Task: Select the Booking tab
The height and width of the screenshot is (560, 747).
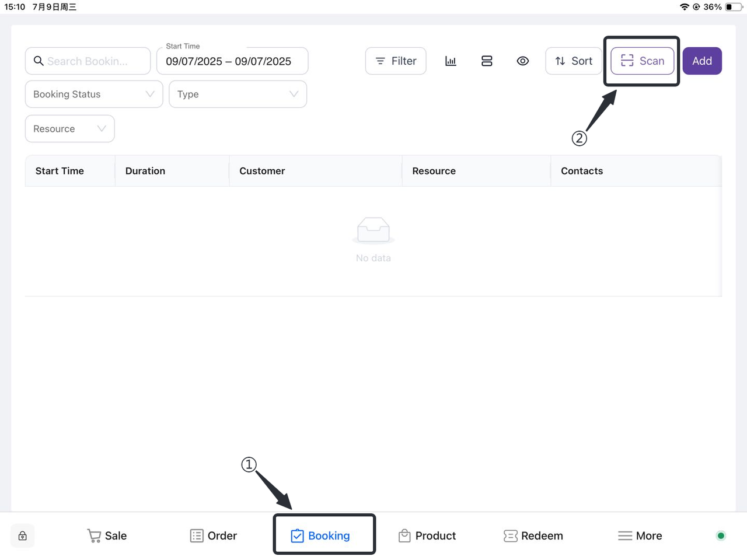Action: (x=320, y=536)
